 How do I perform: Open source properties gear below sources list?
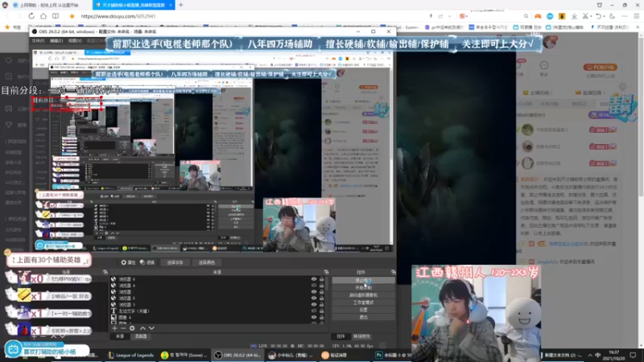(x=132, y=328)
